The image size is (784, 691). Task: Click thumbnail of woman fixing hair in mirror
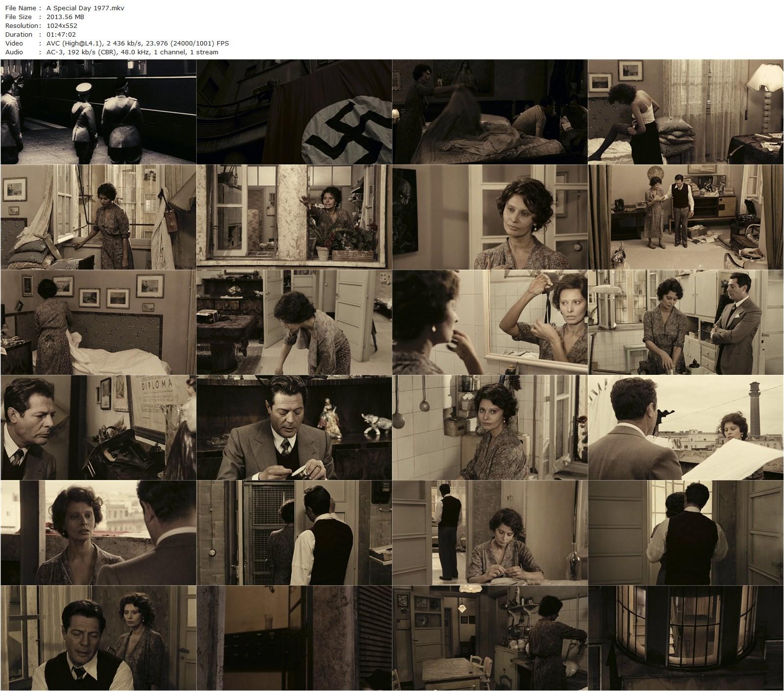[x=490, y=322]
